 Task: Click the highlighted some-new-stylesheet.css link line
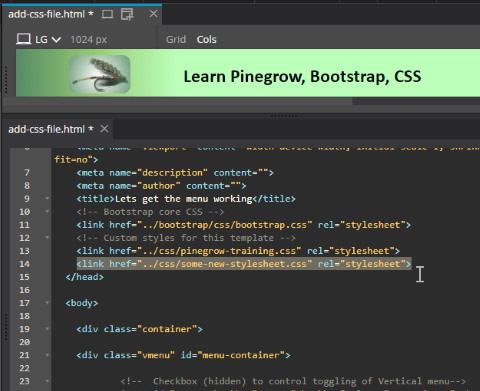tap(244, 264)
